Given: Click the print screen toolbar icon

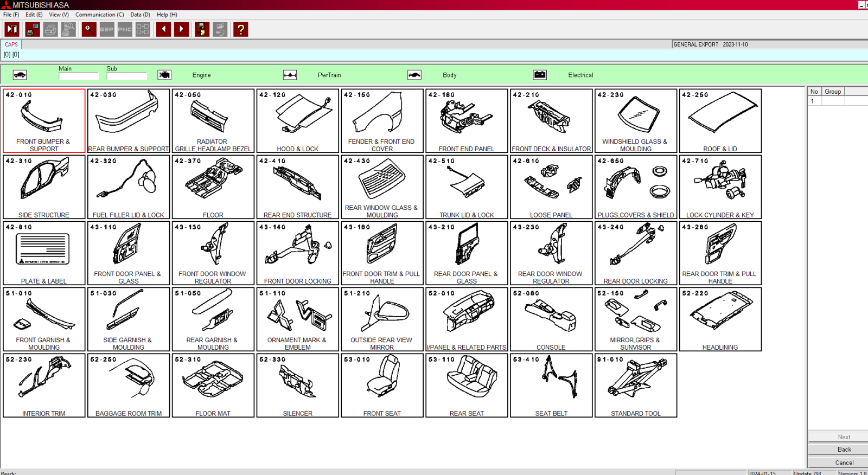Looking at the screenshot, I should (x=33, y=29).
